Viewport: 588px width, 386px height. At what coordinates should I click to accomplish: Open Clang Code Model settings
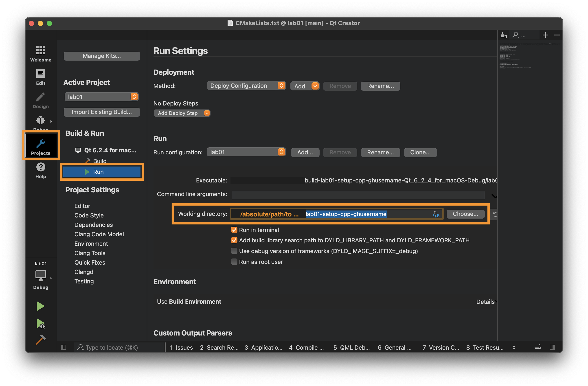(x=99, y=234)
